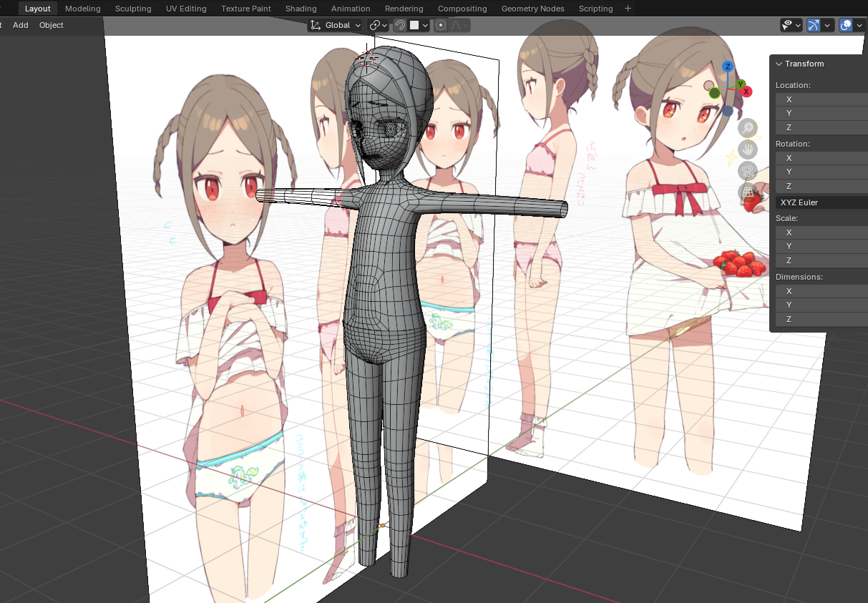The height and width of the screenshot is (603, 868).
Task: Click the 3D cursor above the head
Action: click(368, 59)
